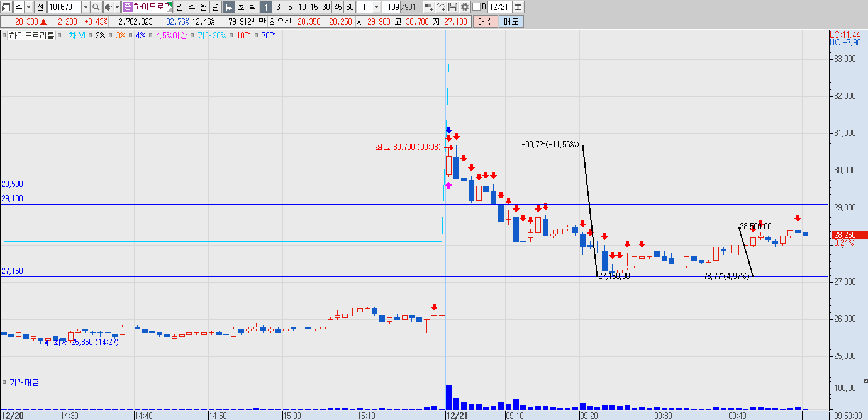Image resolution: width=868 pixels, height=420 pixels.
Task: Click the 전 button before the stock code
Action: 40,7
